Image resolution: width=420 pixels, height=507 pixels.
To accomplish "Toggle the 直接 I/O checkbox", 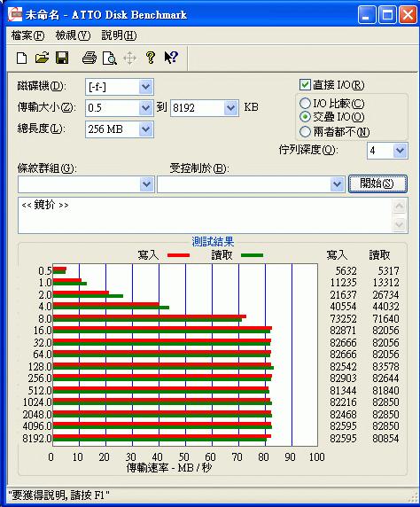I will [x=305, y=85].
